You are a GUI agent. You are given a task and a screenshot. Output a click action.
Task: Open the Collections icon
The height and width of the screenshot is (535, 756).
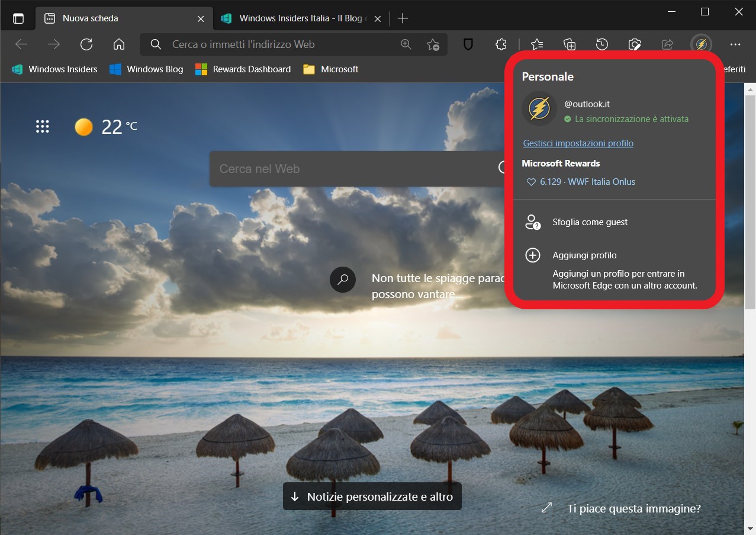pyautogui.click(x=570, y=44)
